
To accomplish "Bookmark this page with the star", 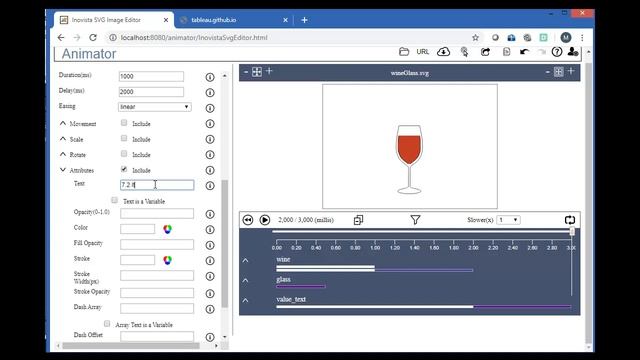I will [475, 38].
